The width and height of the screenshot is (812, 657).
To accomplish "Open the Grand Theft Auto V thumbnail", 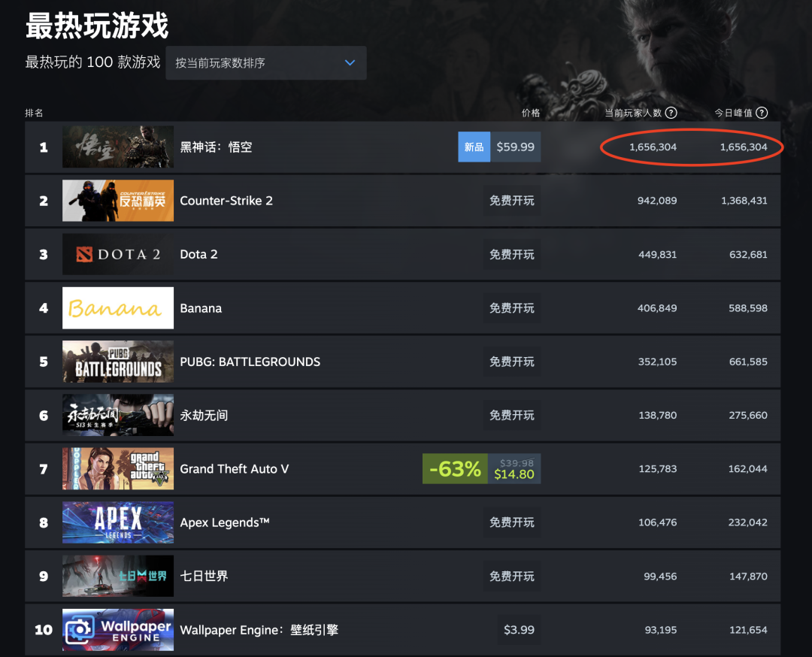I will [118, 468].
